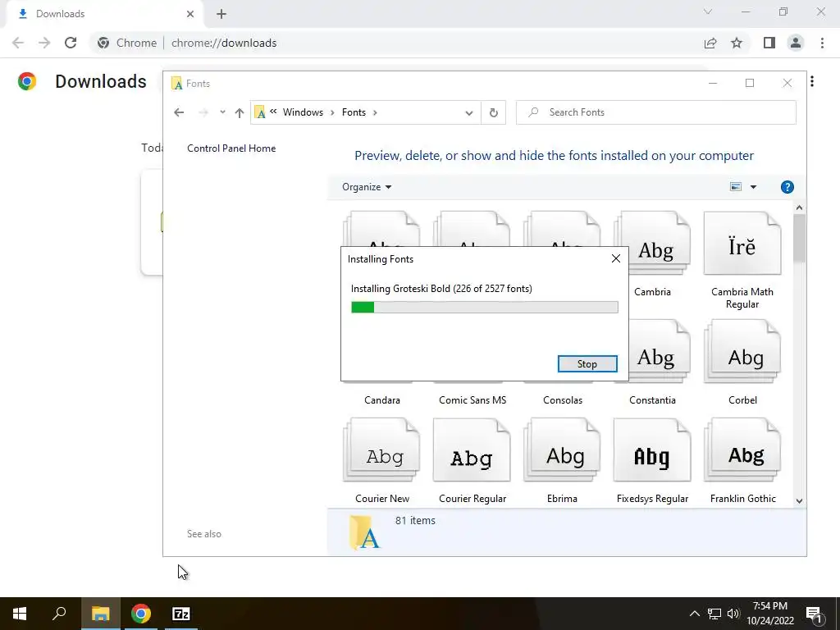Click the Fonts folder icon in details pane
The height and width of the screenshot is (630, 840).
coord(364,532)
